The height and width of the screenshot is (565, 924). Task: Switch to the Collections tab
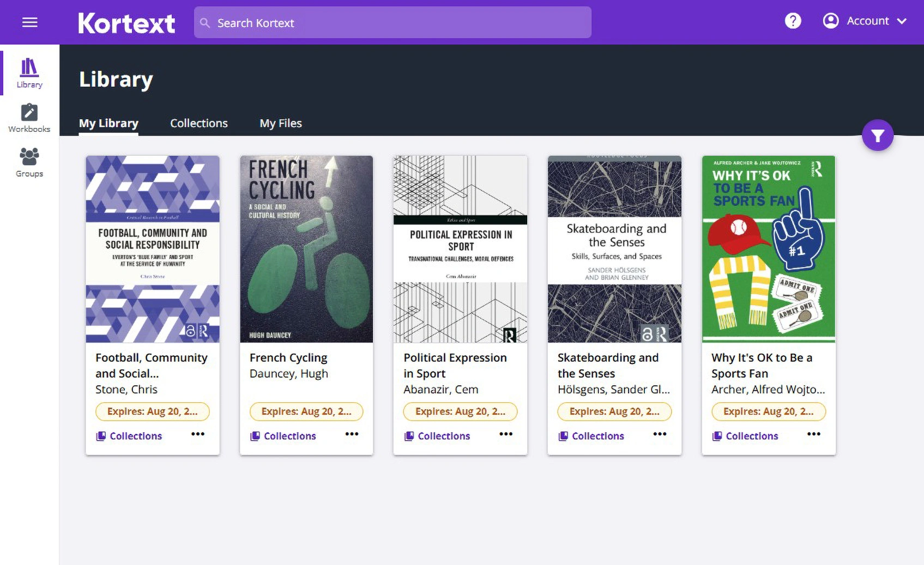pos(199,123)
